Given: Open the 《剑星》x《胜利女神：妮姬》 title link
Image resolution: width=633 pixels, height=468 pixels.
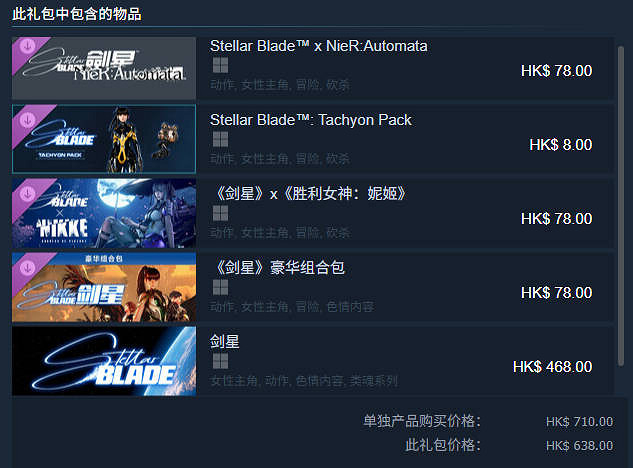Looking at the screenshot, I should click(x=310, y=194).
